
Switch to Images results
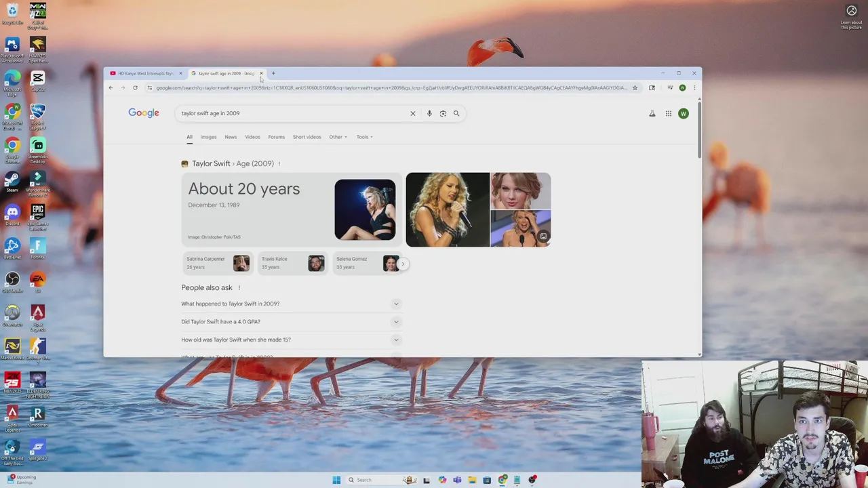[208, 137]
